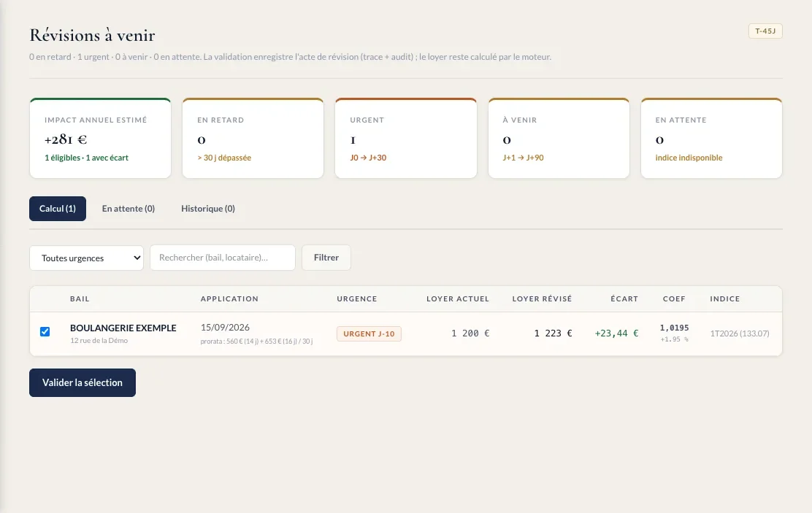This screenshot has width=812, height=513.
Task: Click the APPLICATION column header
Action: [x=229, y=298]
